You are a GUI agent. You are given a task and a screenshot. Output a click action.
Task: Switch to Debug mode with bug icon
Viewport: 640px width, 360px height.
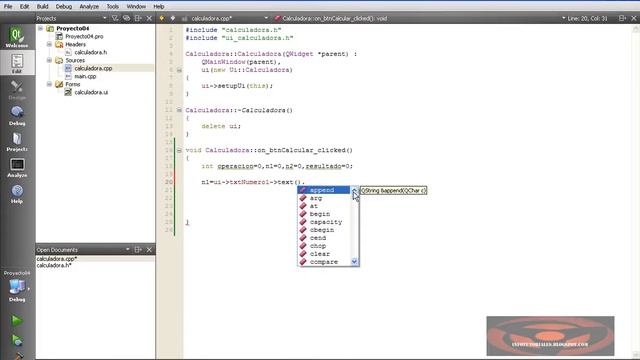pos(17,116)
